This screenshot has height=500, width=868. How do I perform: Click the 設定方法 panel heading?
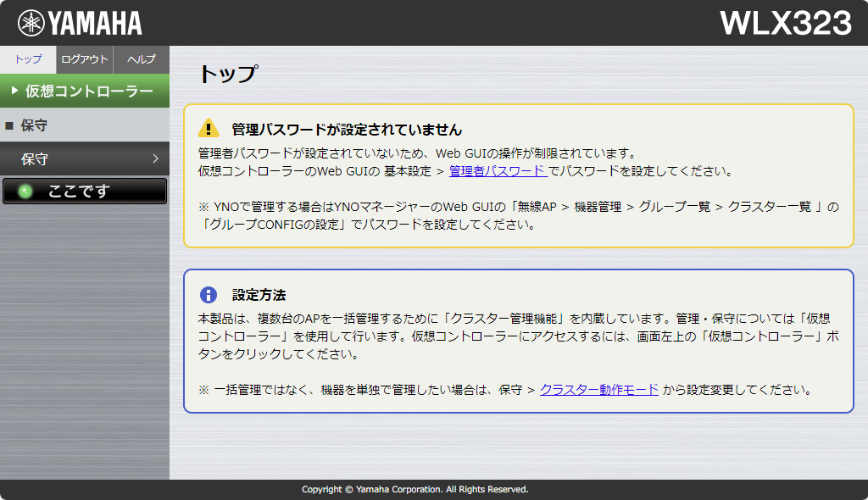click(259, 295)
